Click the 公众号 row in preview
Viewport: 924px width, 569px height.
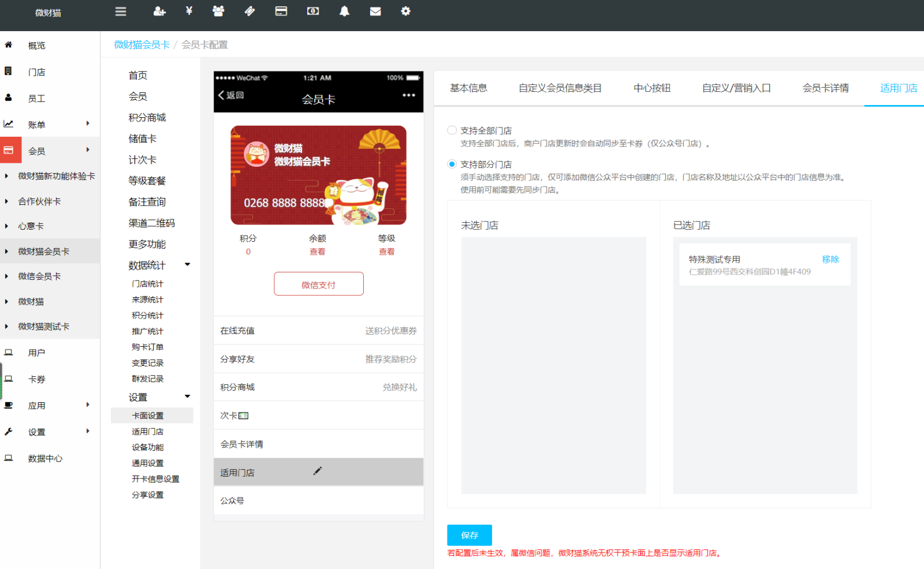tap(318, 500)
